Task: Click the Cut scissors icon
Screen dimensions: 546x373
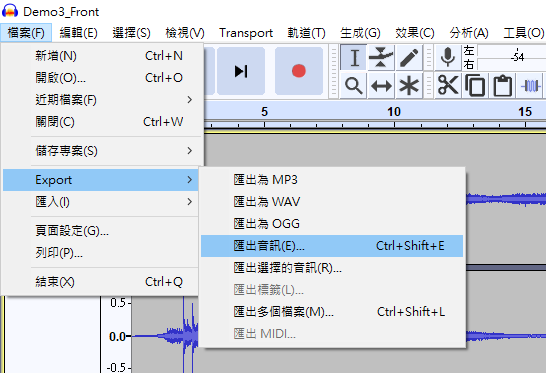Action: tap(448, 85)
